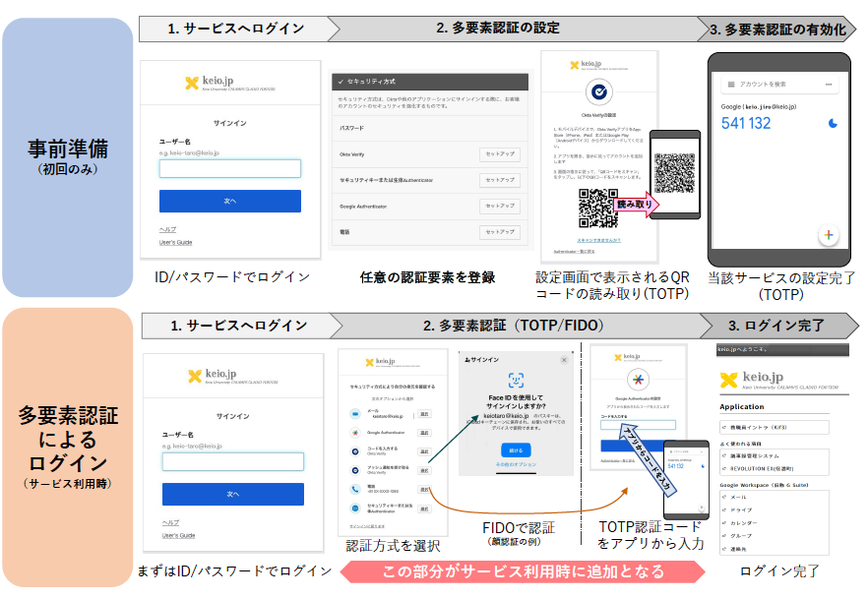Click the Google Authenticator logo on the code page
This screenshot has height=599, width=868.
637,380
